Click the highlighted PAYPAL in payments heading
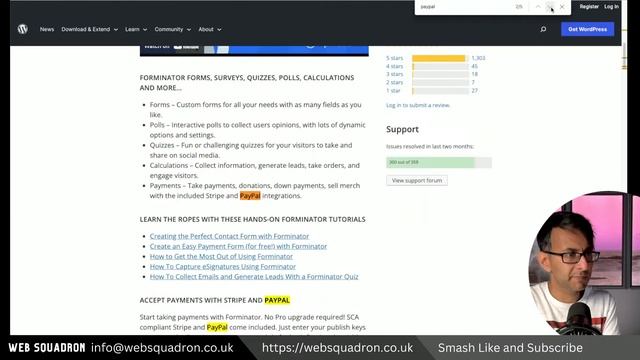This screenshot has height=360, width=640. 277,300
